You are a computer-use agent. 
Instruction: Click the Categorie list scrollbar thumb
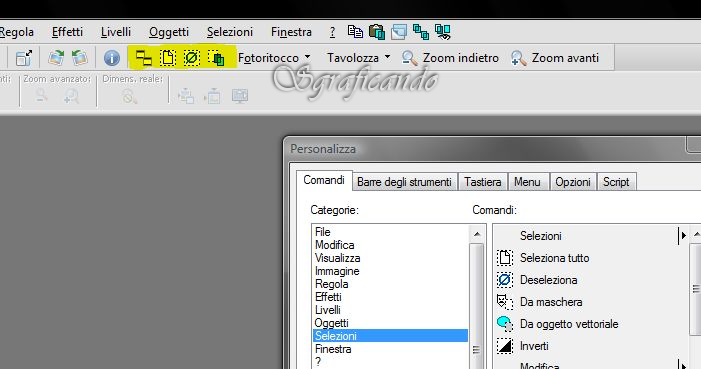coord(477,306)
